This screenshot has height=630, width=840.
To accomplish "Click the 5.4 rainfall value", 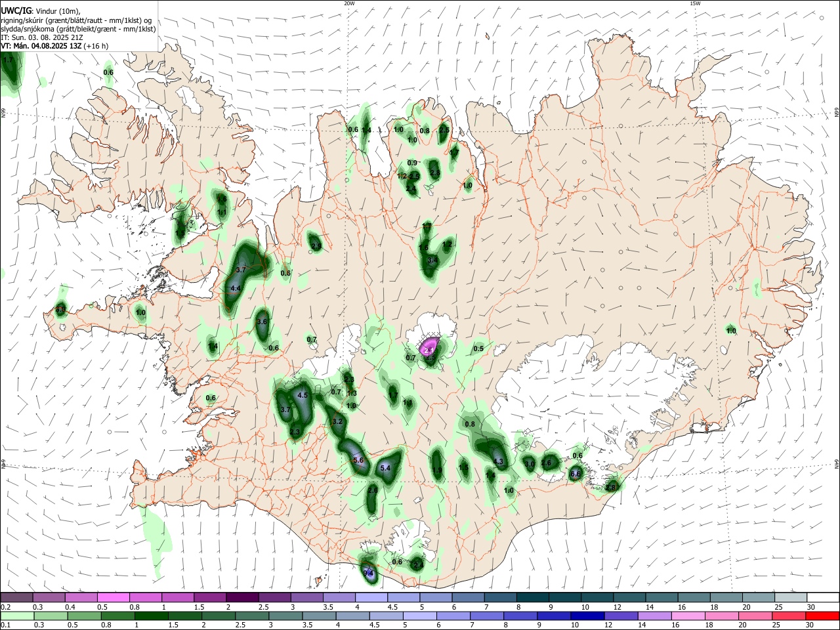I will (386, 468).
